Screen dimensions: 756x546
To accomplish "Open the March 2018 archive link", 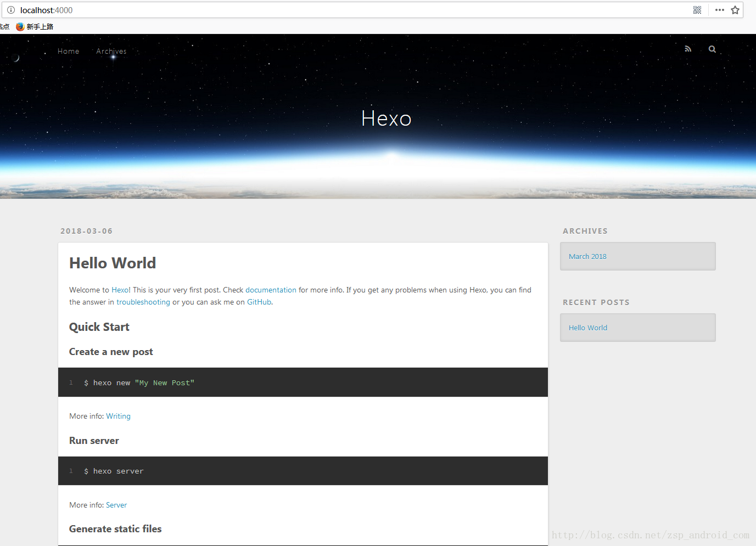I will tap(587, 256).
